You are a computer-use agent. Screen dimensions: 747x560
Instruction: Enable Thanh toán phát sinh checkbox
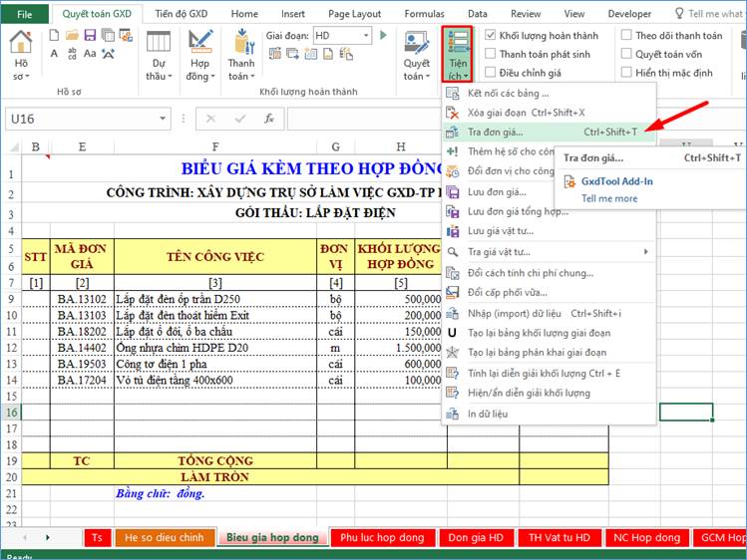coord(491,54)
